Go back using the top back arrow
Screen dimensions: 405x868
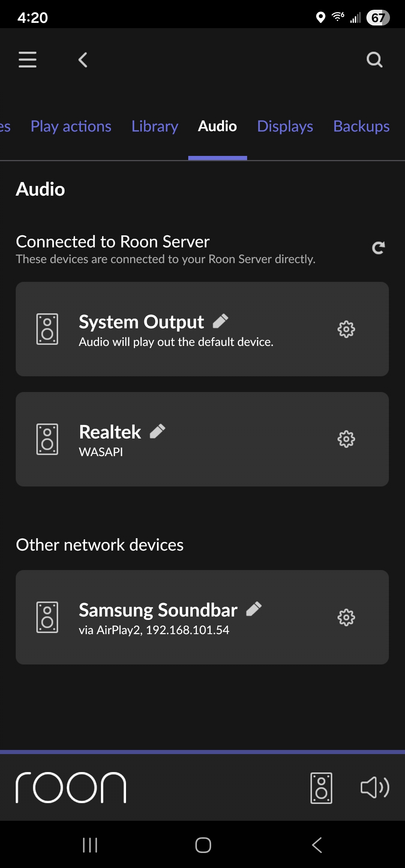(x=83, y=60)
